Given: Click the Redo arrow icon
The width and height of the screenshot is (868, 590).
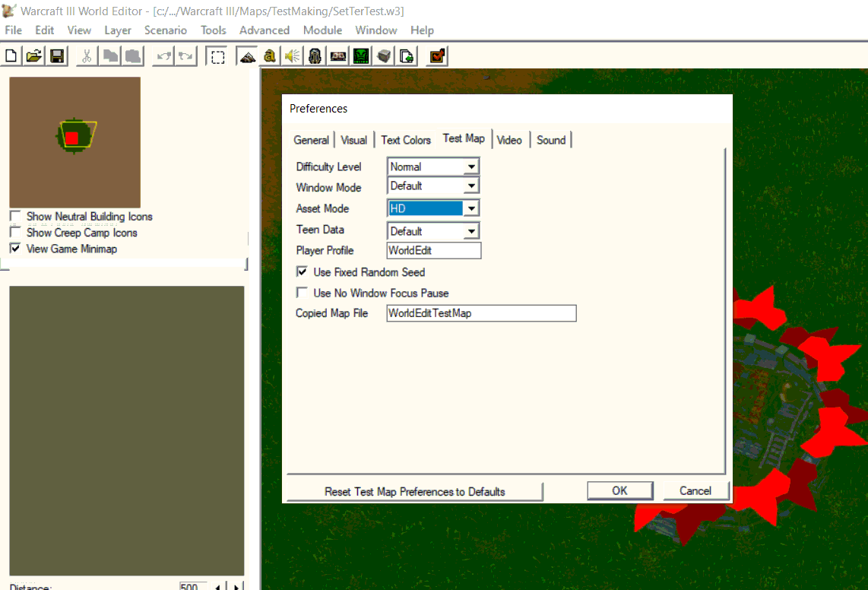Looking at the screenshot, I should coord(186,56).
